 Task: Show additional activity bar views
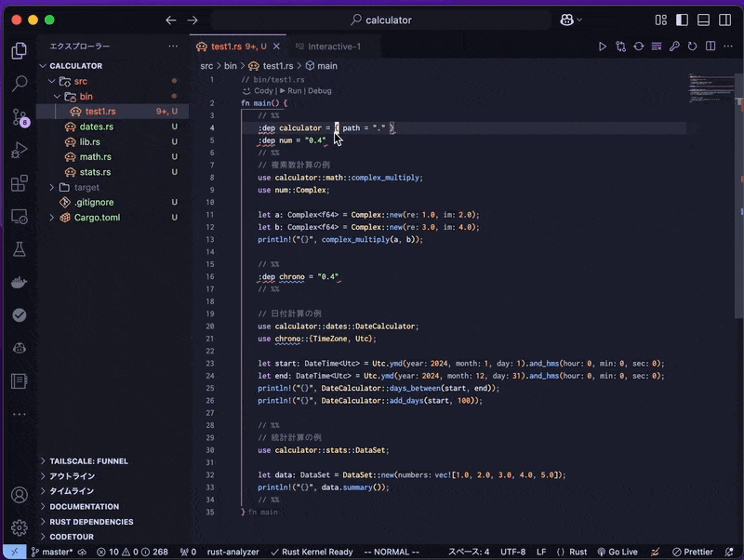click(19, 414)
